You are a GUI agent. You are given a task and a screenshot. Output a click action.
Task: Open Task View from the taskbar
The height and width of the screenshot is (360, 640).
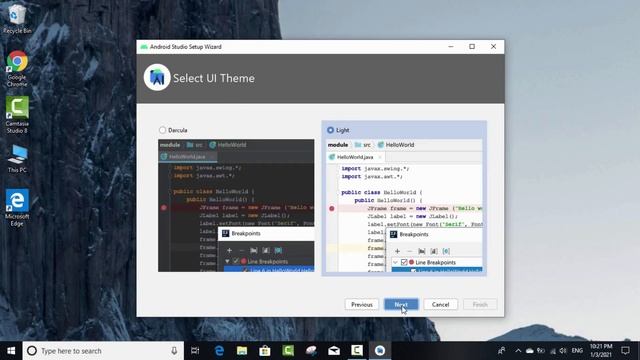[x=195, y=351]
